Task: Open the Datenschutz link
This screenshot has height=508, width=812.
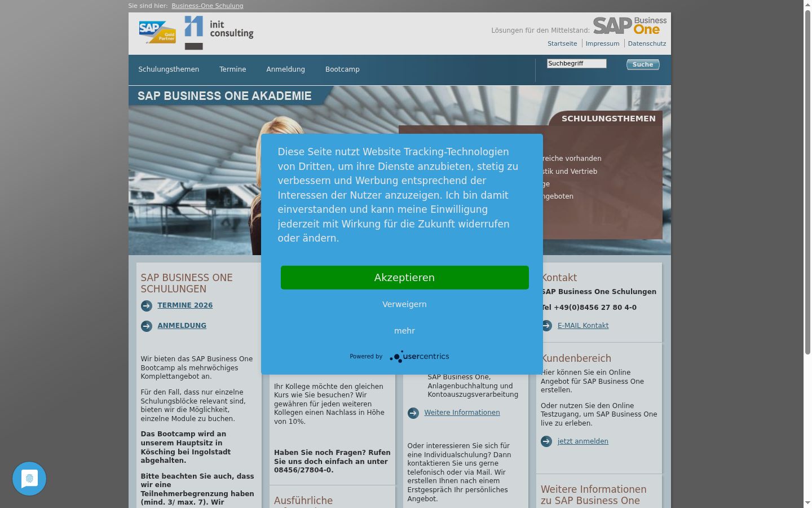Action: (x=647, y=43)
